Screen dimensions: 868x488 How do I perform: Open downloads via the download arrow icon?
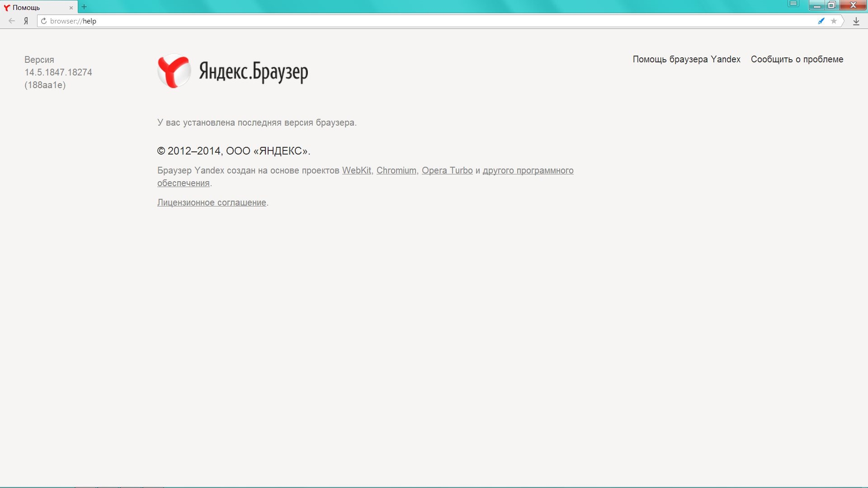pyautogui.click(x=856, y=21)
